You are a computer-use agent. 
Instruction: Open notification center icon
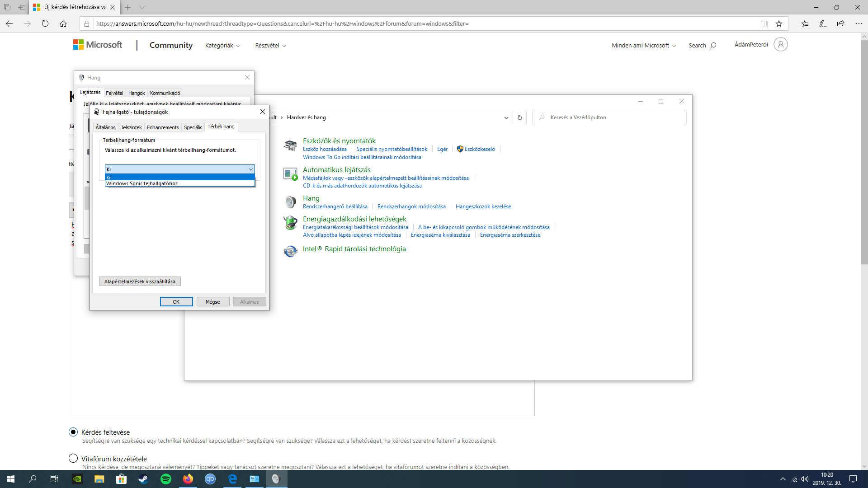[x=853, y=479]
